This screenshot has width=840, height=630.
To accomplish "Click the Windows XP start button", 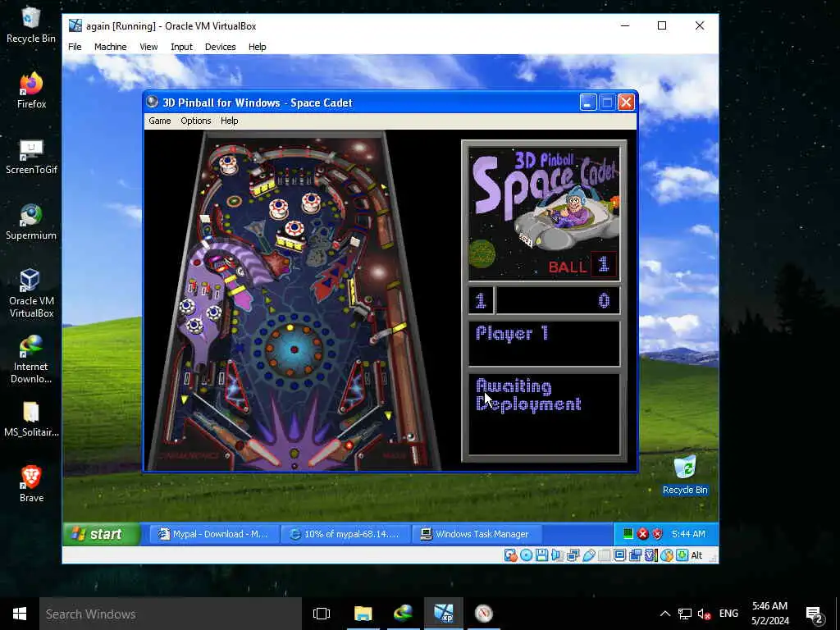I will click(x=102, y=533).
